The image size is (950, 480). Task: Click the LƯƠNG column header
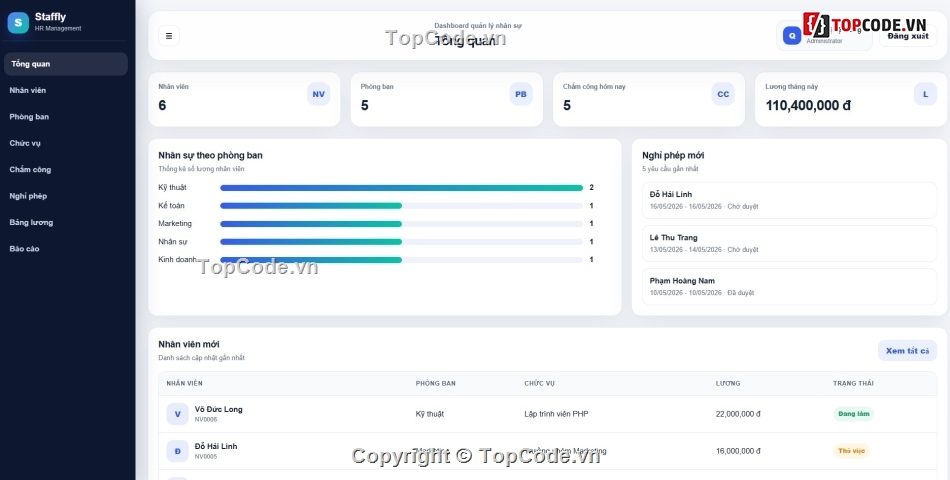(728, 383)
